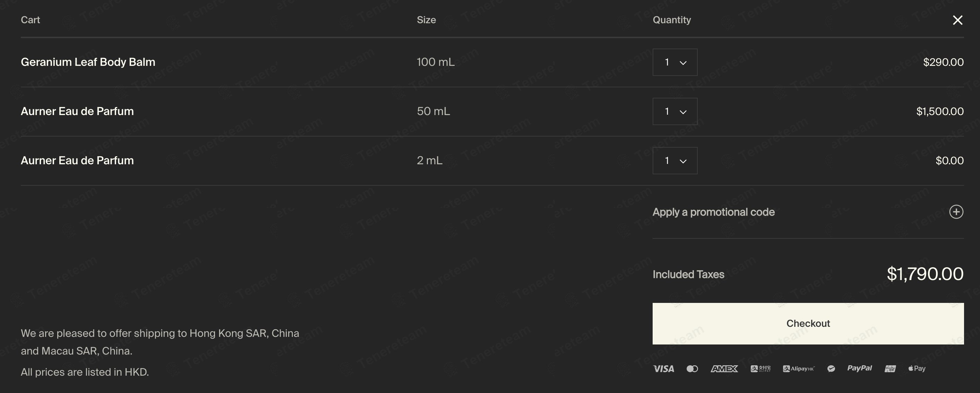Viewport: 980px width, 393px height.
Task: Click the AMEX payment icon
Action: pos(724,369)
